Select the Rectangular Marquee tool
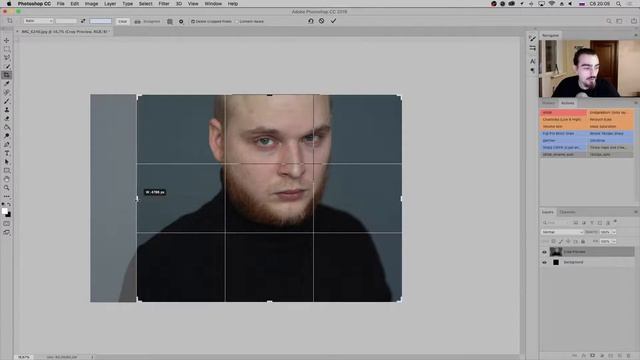Screen dimensions: 640x360 [x=7, y=49]
